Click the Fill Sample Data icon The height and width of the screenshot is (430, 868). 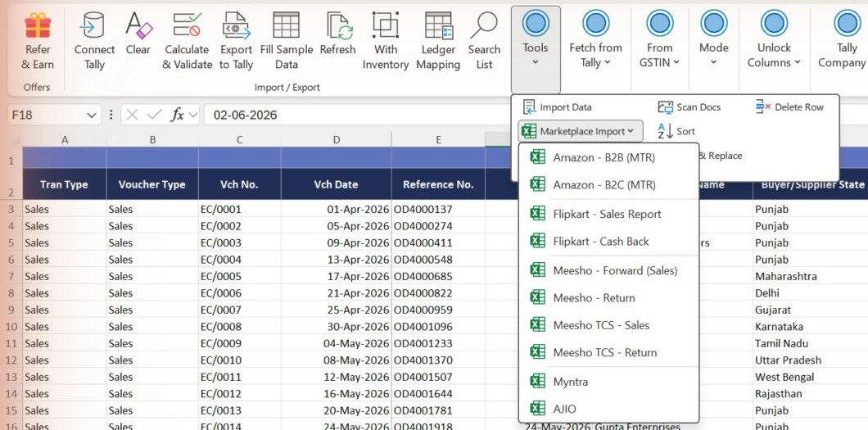(287, 25)
